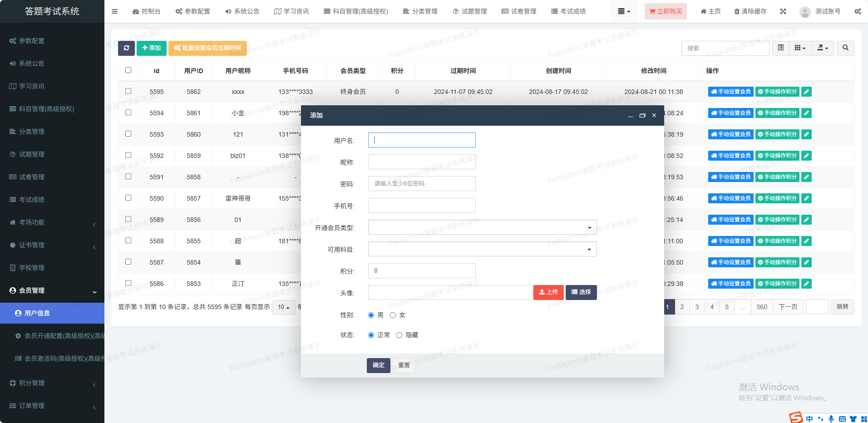
Task: Select the 隐藏 status radio button
Action: (x=399, y=335)
